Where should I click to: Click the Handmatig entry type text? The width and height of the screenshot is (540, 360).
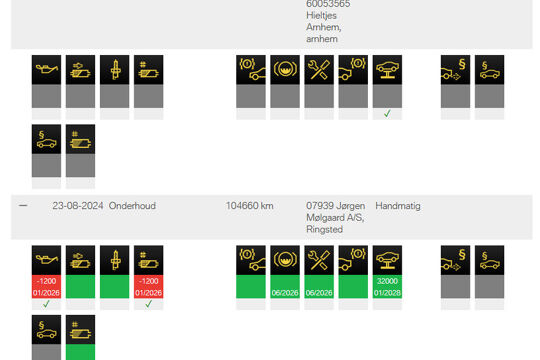tap(398, 206)
